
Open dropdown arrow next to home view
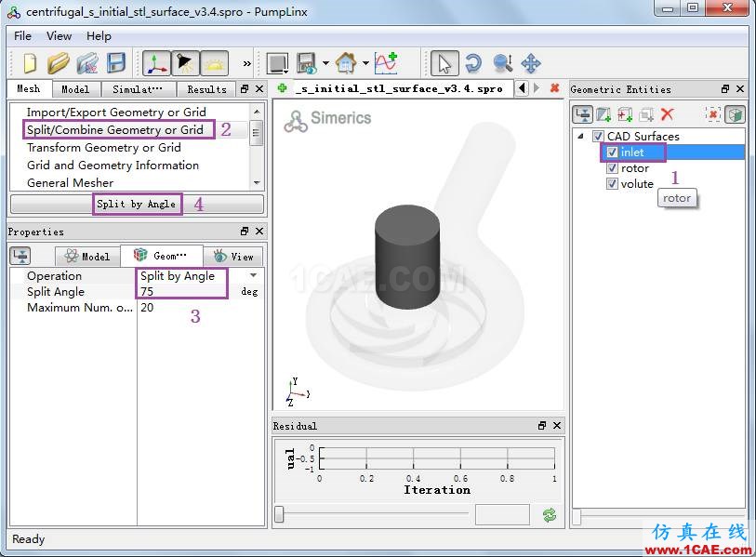[x=365, y=63]
